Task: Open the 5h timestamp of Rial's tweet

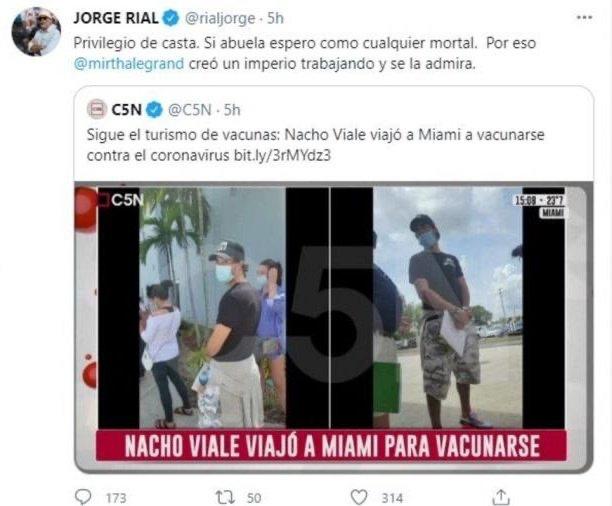Action: [275, 18]
